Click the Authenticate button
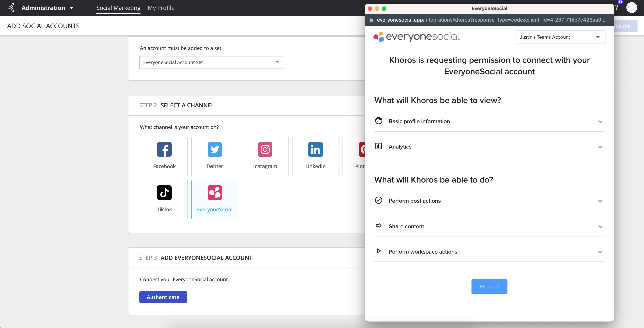Viewport: 644px width, 328px height. (x=163, y=297)
